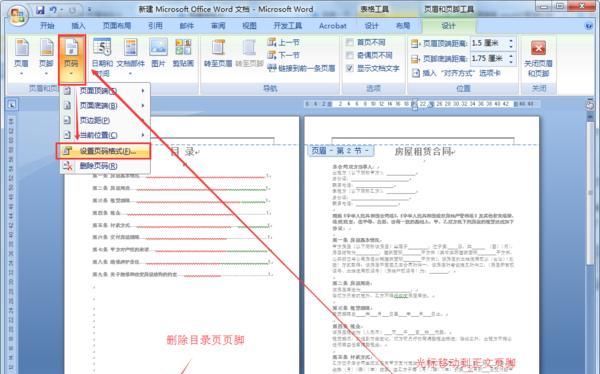Undo the last action
Image resolution: width=600 pixels, height=374 pixels.
(x=54, y=10)
